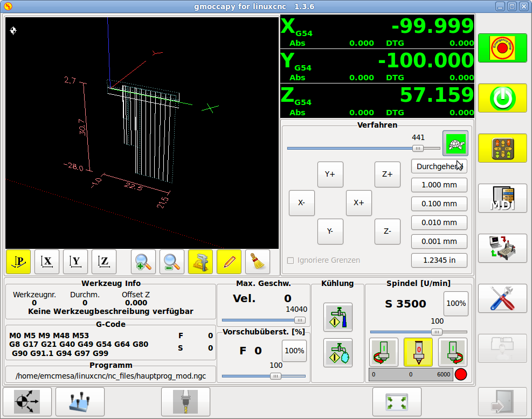Open touch off offsets page
Screen dimensions: 532x419
point(80,402)
